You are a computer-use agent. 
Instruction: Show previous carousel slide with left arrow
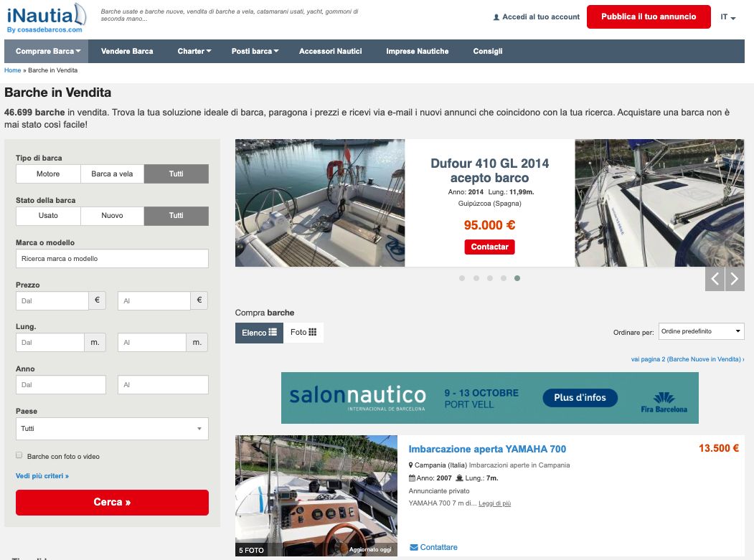(x=715, y=279)
